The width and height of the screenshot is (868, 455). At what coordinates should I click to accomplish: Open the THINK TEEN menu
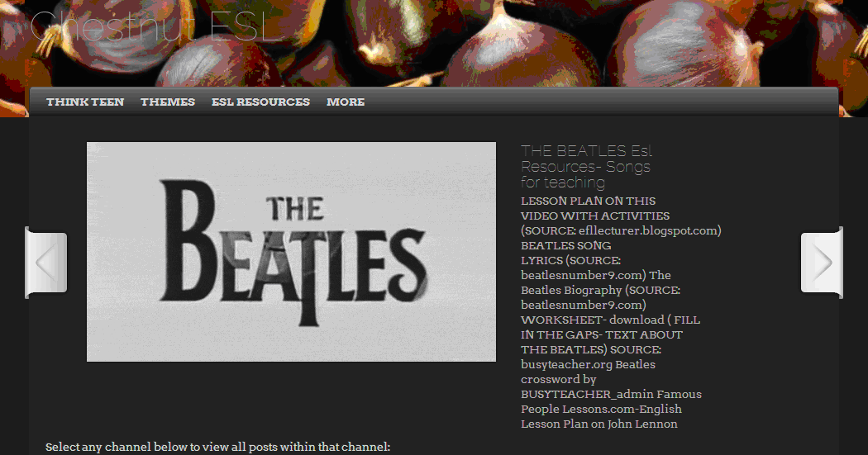tap(85, 102)
